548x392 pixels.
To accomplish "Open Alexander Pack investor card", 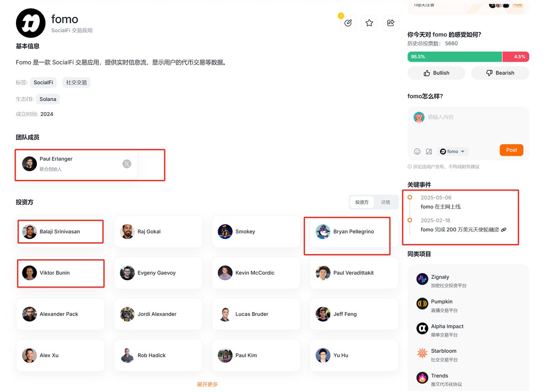I will 60,314.
